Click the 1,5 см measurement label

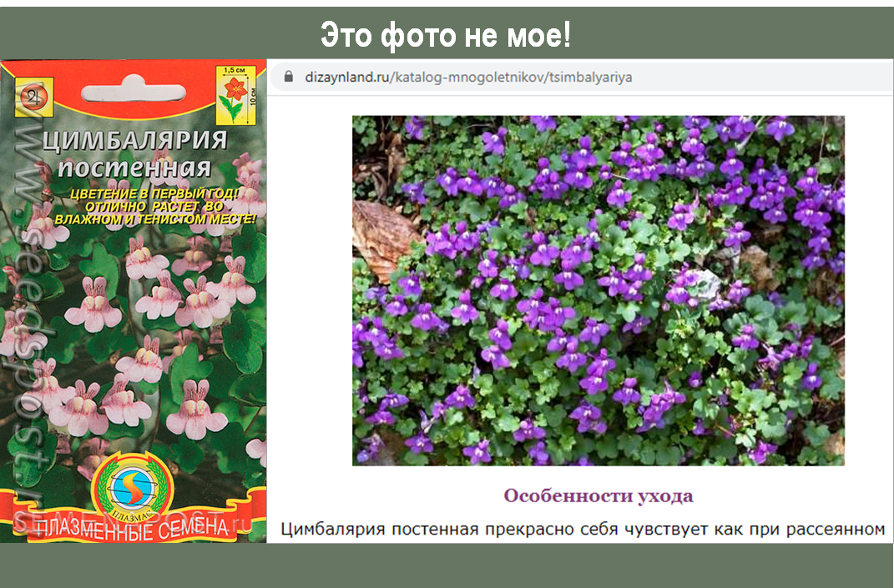point(235,70)
